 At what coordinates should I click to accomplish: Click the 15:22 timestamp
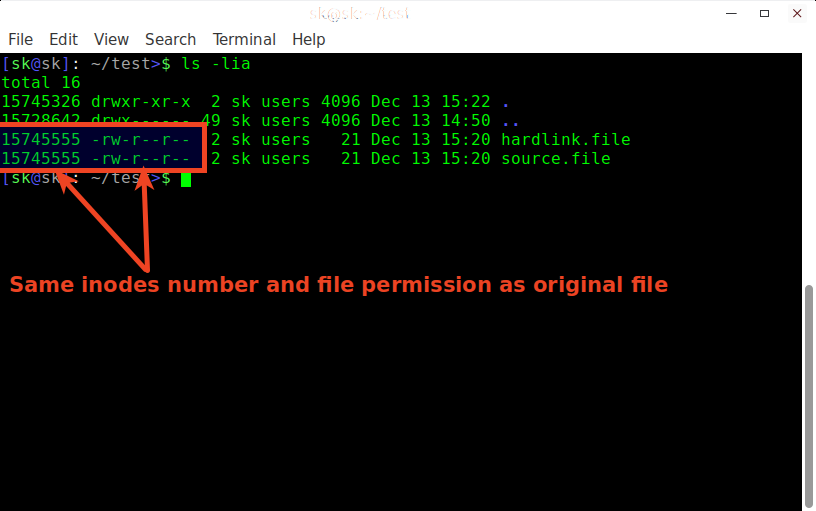[466, 101]
